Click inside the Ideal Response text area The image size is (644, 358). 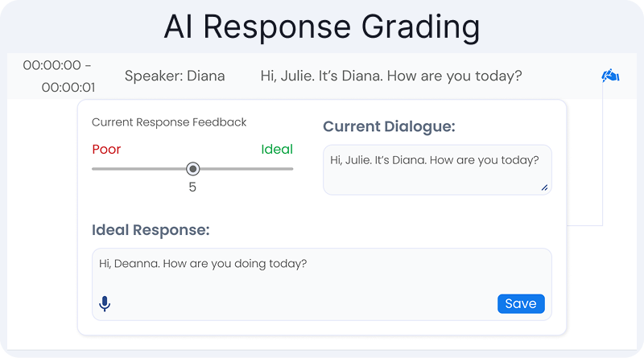pos(322,282)
